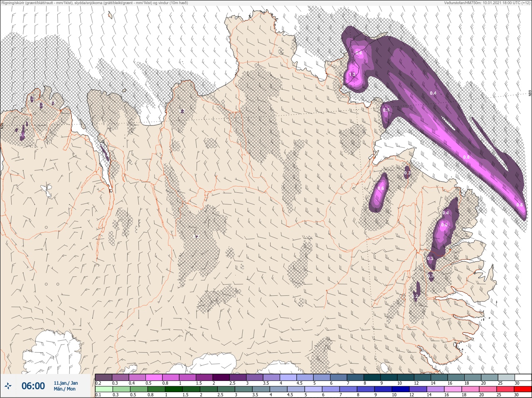Click the N66 latitude label on the right edge
This screenshot has width=532, height=398.
[x=530, y=94]
